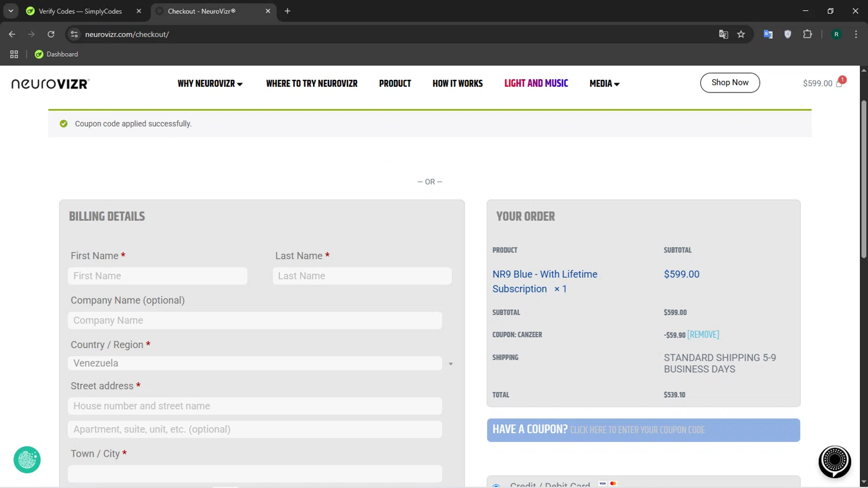The image size is (868, 488).
Task: Click the browser back arrow
Action: click(x=12, y=34)
